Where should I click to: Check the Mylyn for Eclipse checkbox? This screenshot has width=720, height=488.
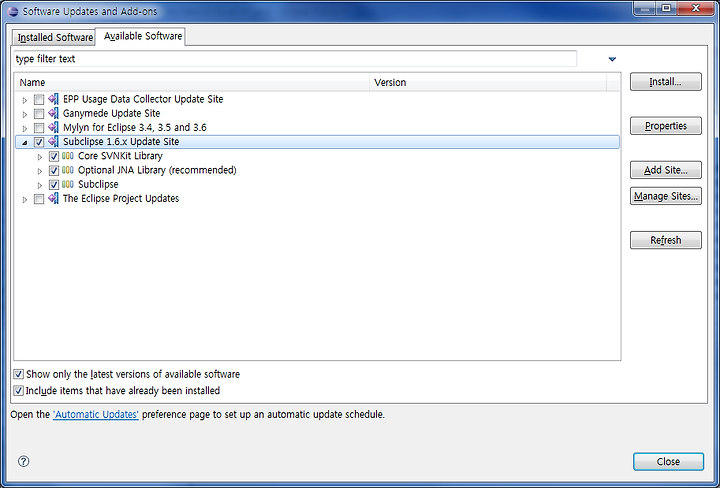pos(39,128)
